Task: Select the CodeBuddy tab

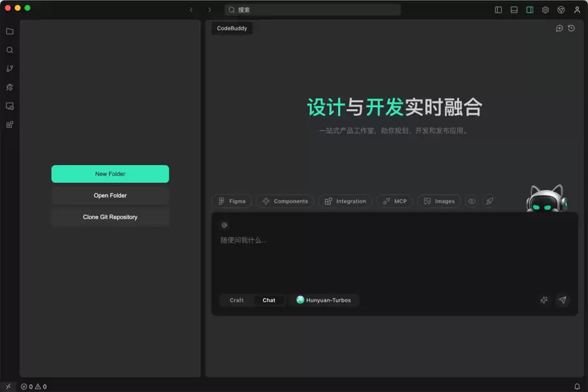Action: tap(231, 28)
